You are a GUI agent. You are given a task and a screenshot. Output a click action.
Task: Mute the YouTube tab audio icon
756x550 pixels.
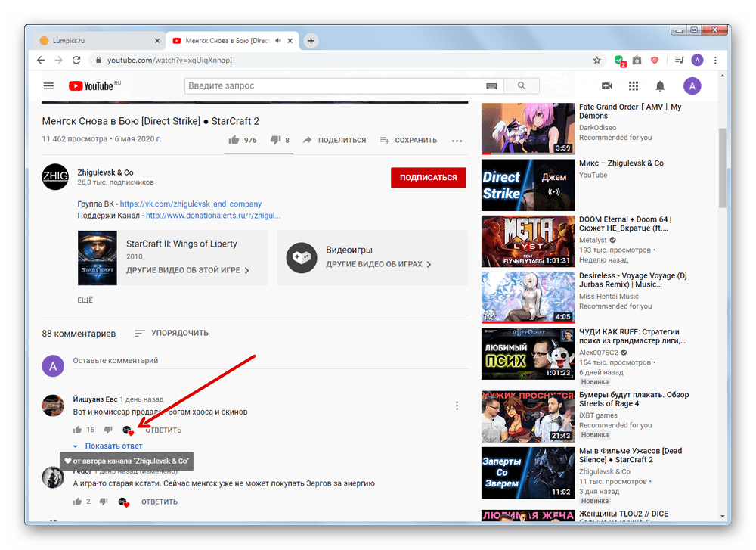[x=278, y=41]
